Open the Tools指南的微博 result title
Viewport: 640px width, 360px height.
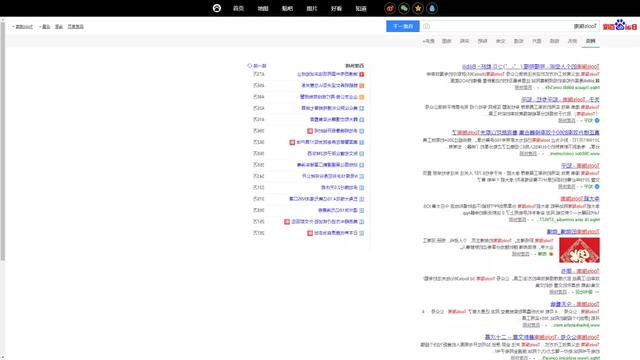pos(573,231)
